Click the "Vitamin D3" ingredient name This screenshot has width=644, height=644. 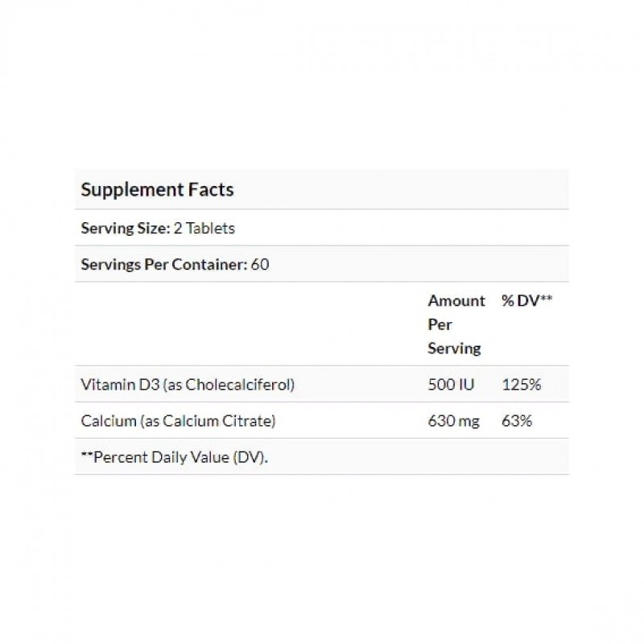120,385
